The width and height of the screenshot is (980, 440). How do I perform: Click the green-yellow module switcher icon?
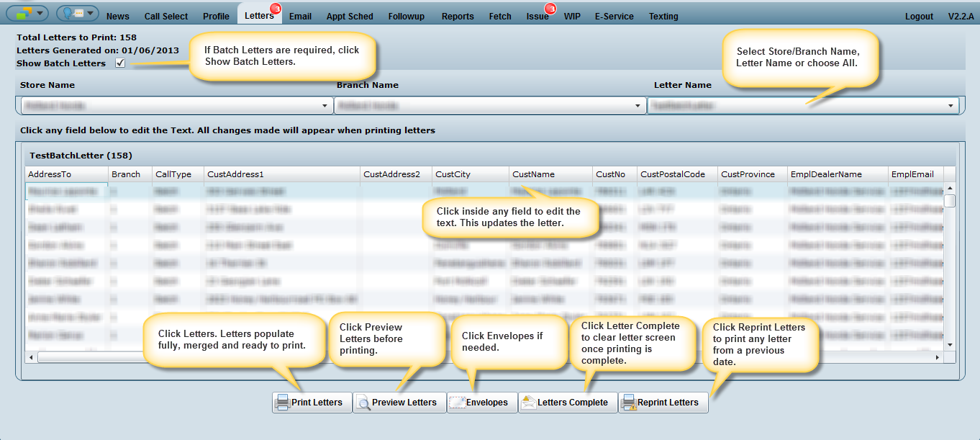point(20,14)
